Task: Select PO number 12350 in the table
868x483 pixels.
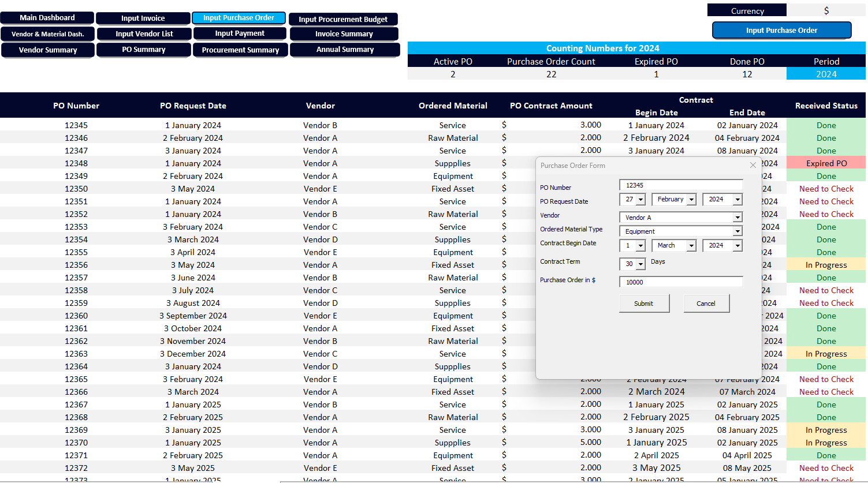Action: click(x=76, y=189)
